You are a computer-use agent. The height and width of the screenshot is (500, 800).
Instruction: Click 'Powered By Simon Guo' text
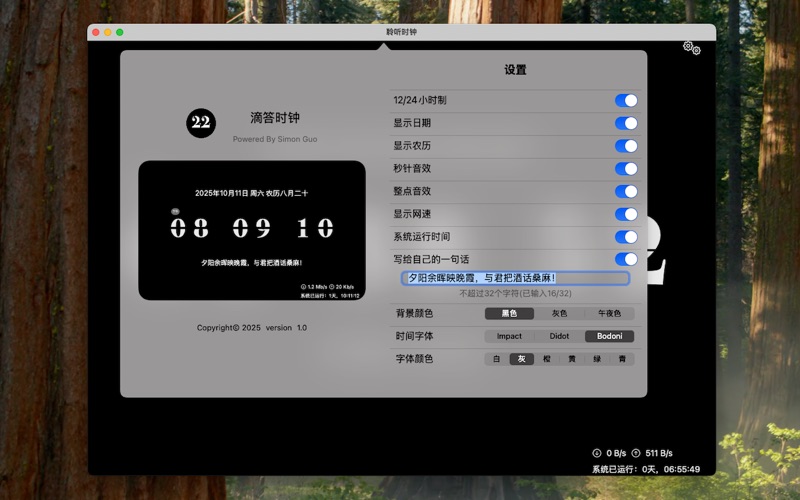tap(275, 139)
